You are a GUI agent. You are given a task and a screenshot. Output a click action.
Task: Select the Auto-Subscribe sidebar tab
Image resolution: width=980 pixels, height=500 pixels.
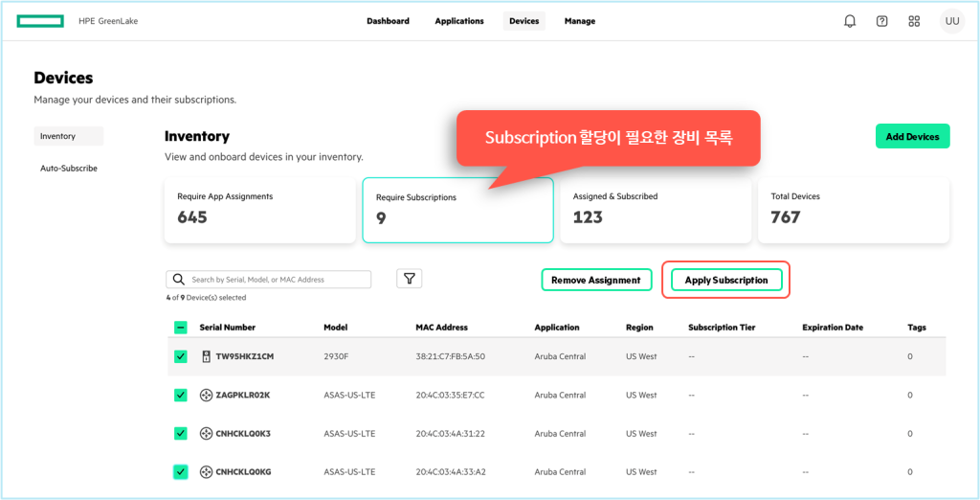[x=69, y=169]
